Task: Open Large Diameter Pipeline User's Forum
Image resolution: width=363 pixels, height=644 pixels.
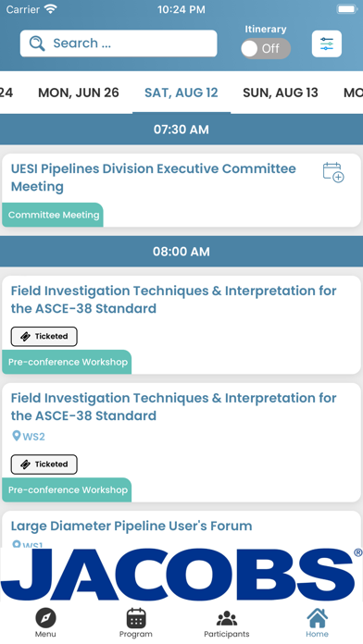Action: 131,526
